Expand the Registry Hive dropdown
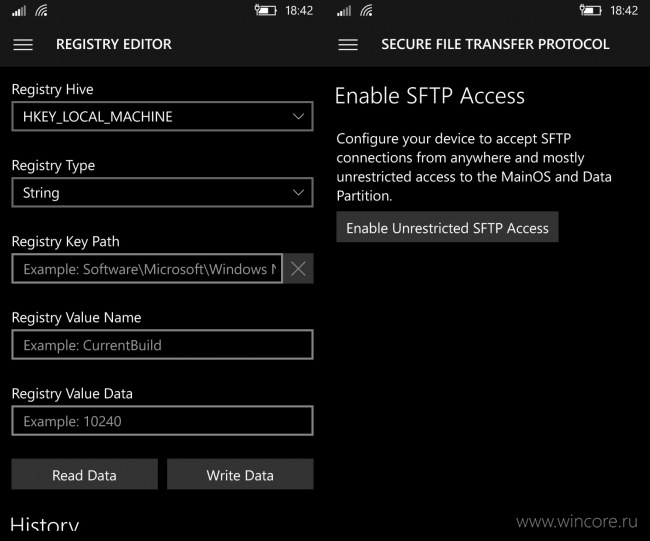Viewport: 650px width, 541px height. click(162, 116)
